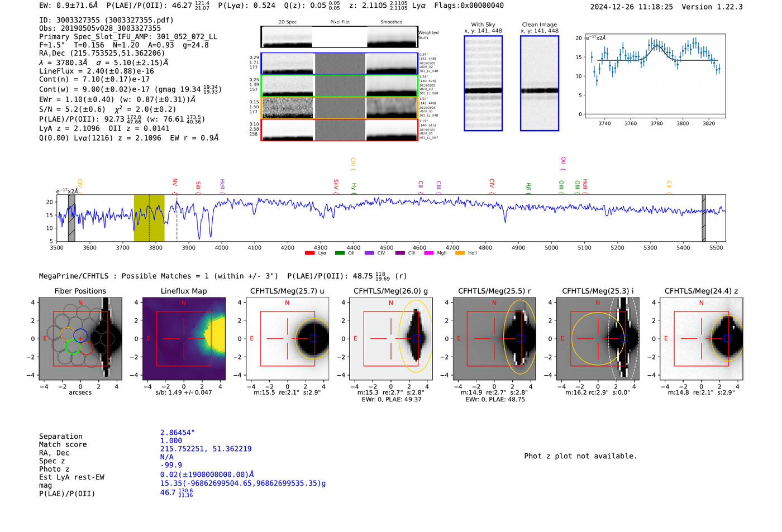Click the Primary Spec_Slot_IFU_AMP line
782x532 pixels.
pyautogui.click(x=128, y=37)
